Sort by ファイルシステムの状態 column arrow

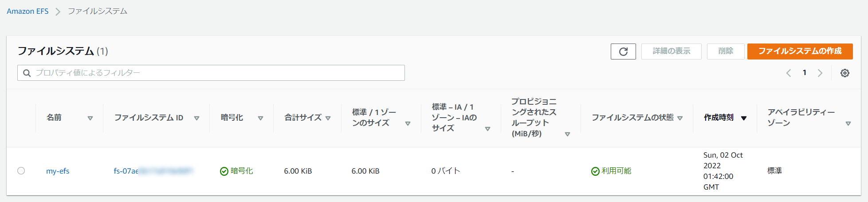[x=680, y=118]
